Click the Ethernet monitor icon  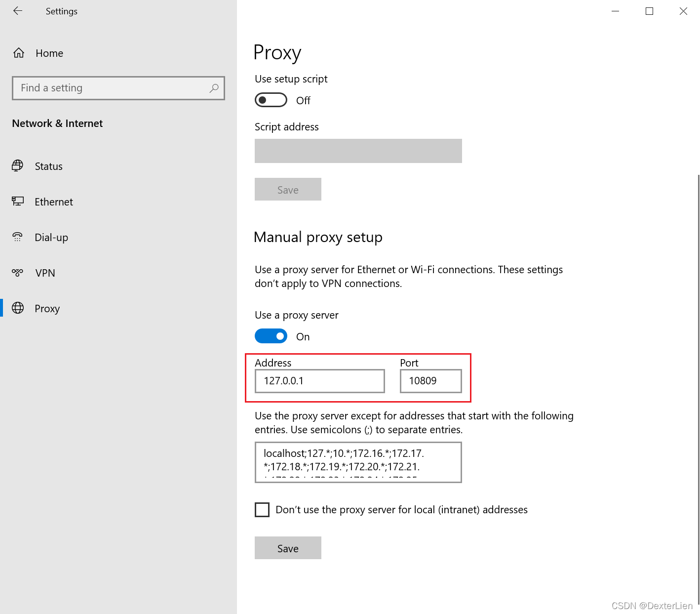17,201
